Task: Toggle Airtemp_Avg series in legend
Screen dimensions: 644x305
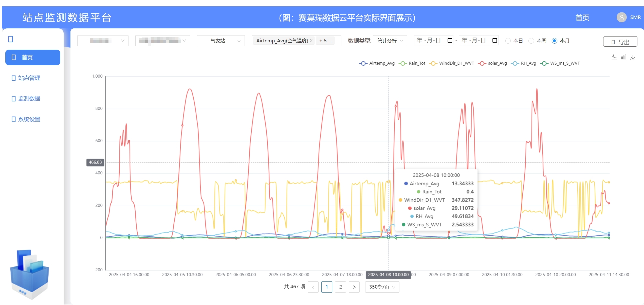Action: [x=377, y=63]
